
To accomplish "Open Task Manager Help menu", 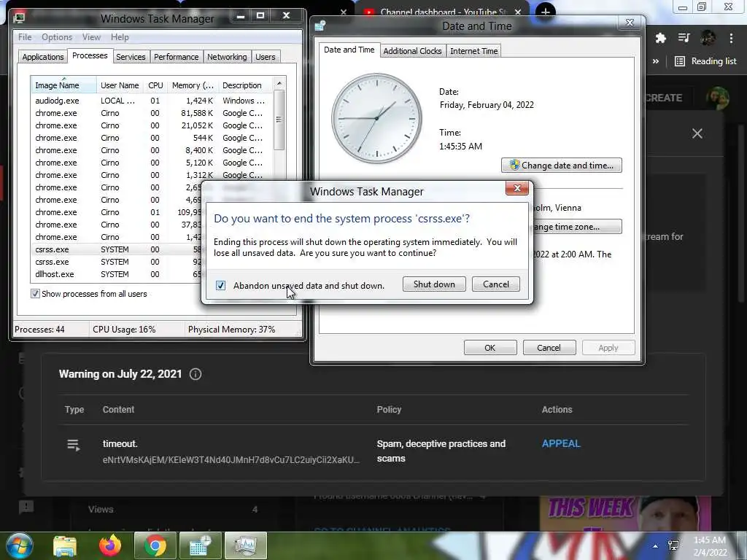I will 120,37.
